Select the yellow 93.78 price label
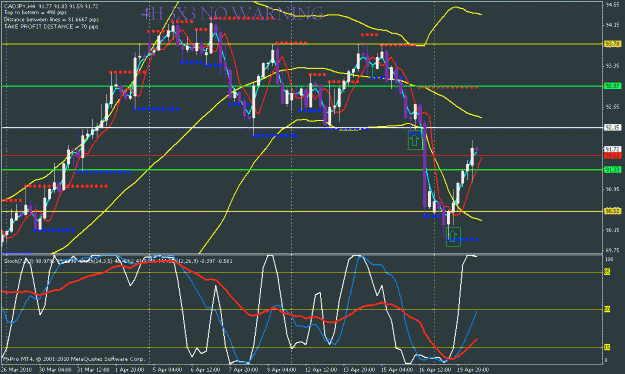Screen dimensions: 625x374 pyautogui.click(x=613, y=44)
